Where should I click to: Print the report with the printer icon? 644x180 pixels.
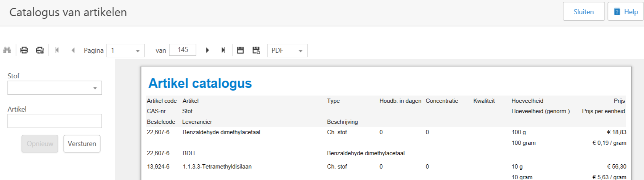pyautogui.click(x=24, y=50)
